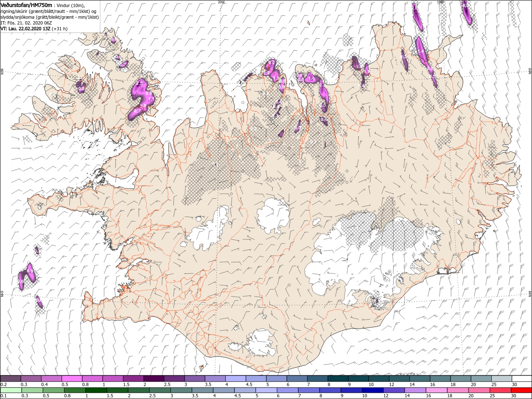Click the 0.1 label under lower legend
The width and height of the screenshot is (532, 399).
(x=3, y=396)
